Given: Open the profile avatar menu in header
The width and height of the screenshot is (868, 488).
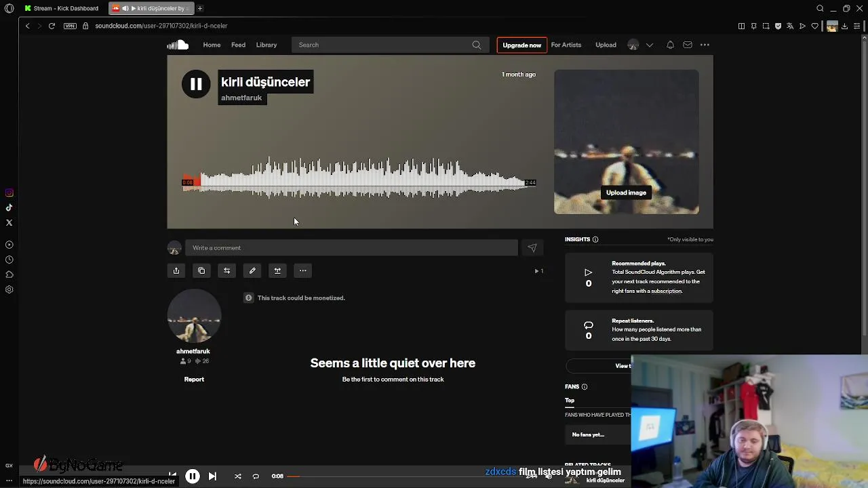Looking at the screenshot, I should pos(633,45).
